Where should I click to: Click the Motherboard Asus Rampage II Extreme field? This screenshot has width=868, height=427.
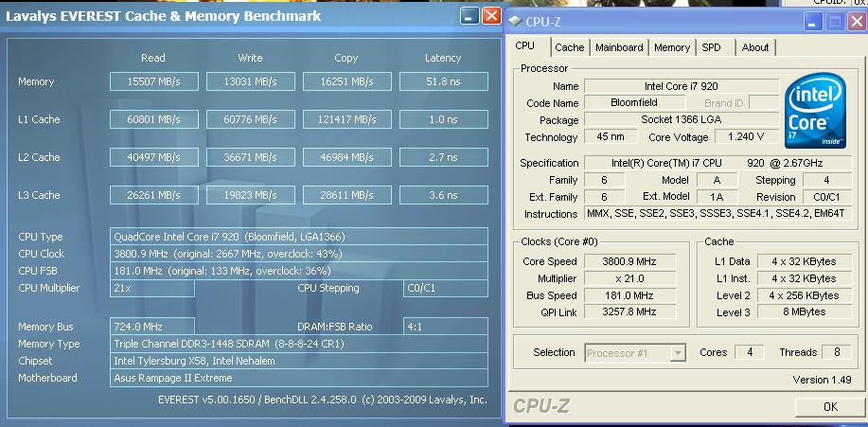tap(299, 378)
